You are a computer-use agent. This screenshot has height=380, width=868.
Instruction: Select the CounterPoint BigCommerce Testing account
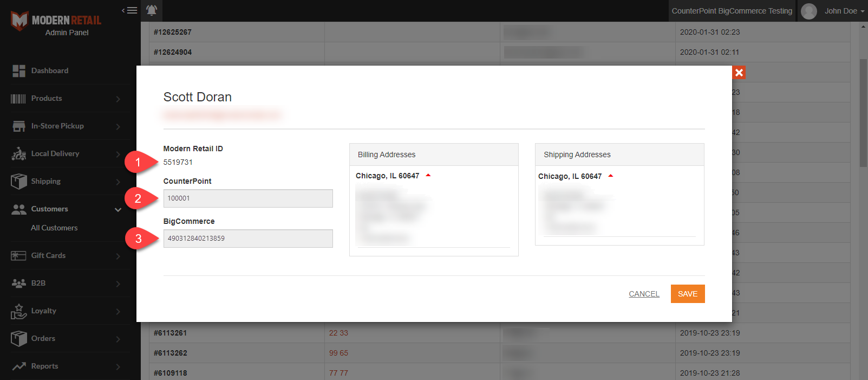tap(732, 11)
